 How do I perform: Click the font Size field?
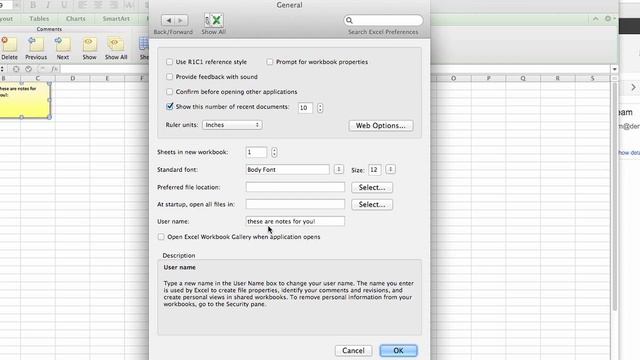(374, 169)
